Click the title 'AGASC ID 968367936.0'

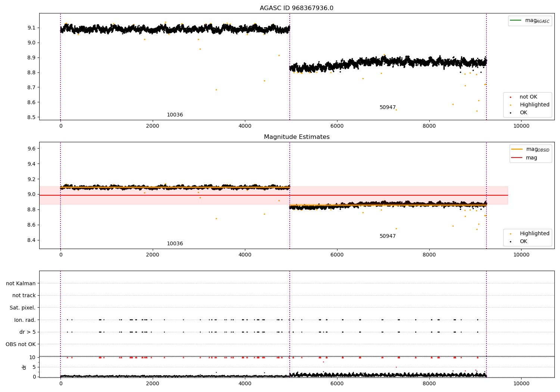click(x=296, y=8)
